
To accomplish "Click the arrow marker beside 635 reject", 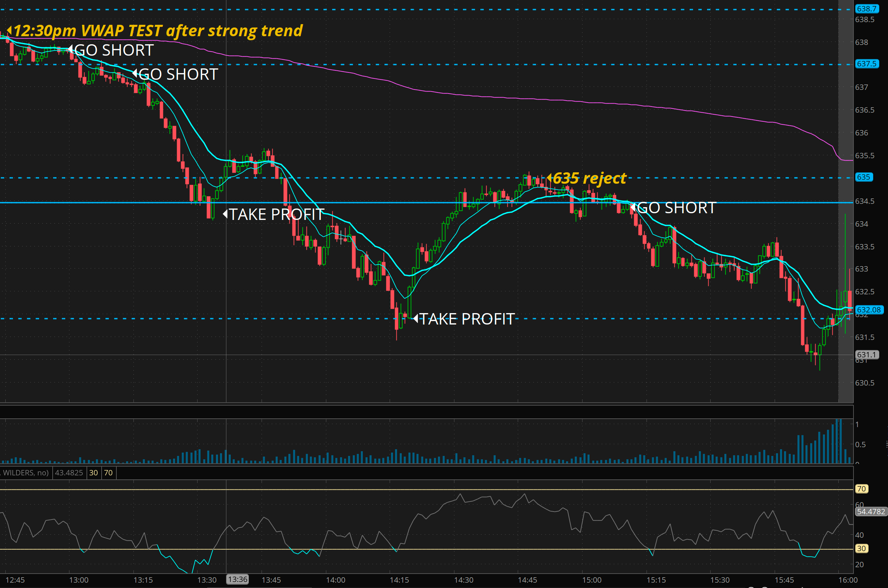I will point(549,178).
